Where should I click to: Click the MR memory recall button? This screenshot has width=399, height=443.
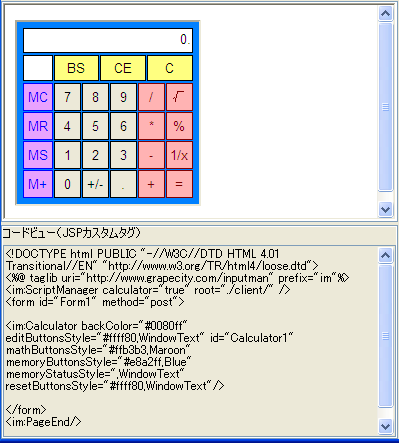38,126
